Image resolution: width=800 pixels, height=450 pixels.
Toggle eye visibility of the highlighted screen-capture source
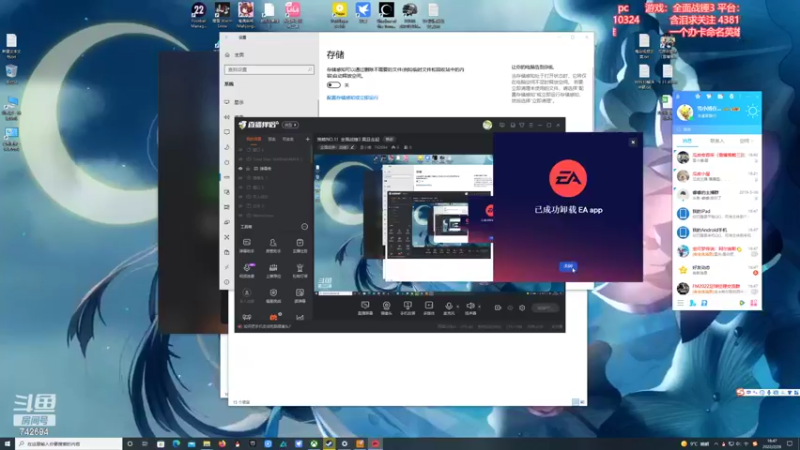pyautogui.click(x=241, y=168)
